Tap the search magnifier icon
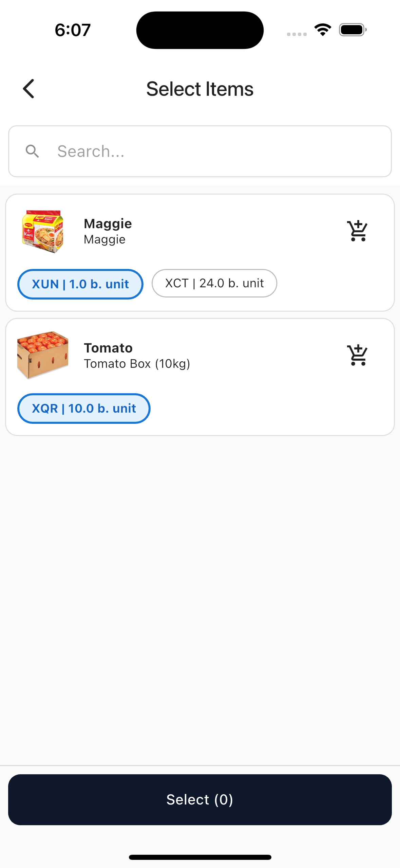The width and height of the screenshot is (400, 868). coord(33,151)
